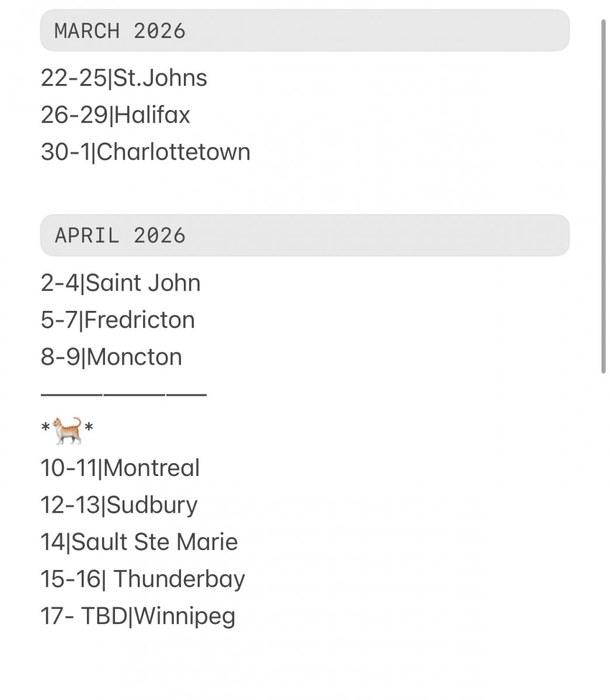Place cursor on the 26-29|Halifax line
Image resolution: width=610 pixels, height=700 pixels.
pyautogui.click(x=116, y=115)
